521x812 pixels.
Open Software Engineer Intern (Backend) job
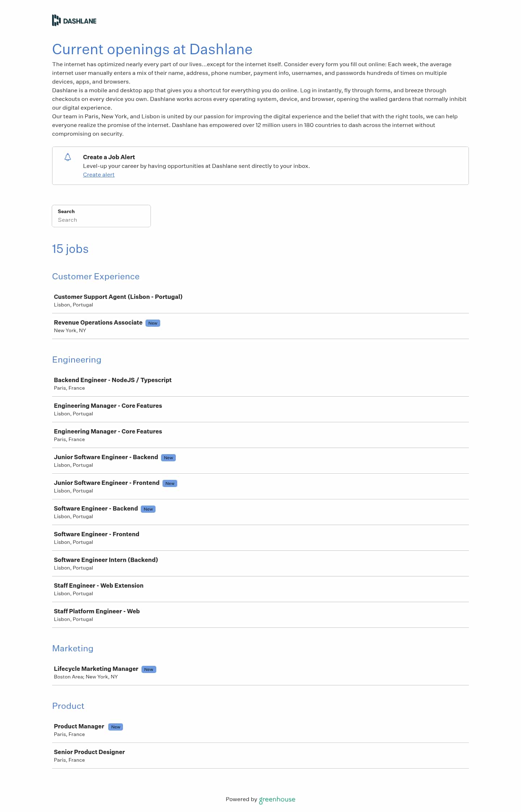coord(106,560)
